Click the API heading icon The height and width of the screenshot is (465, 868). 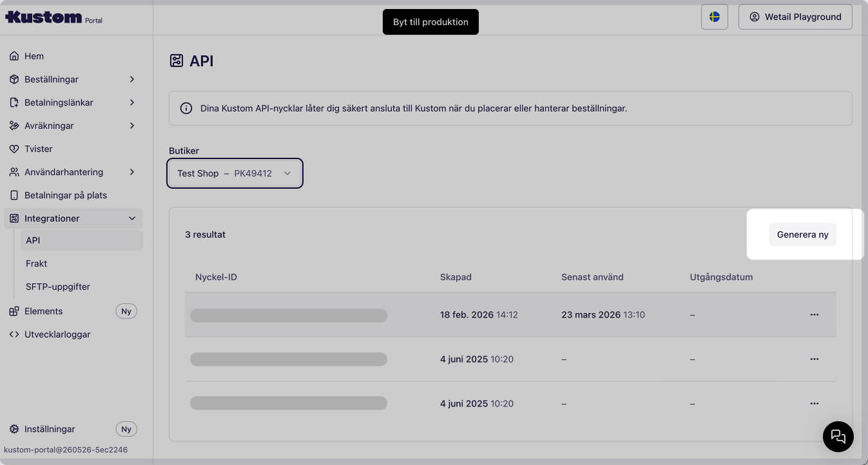pos(176,61)
